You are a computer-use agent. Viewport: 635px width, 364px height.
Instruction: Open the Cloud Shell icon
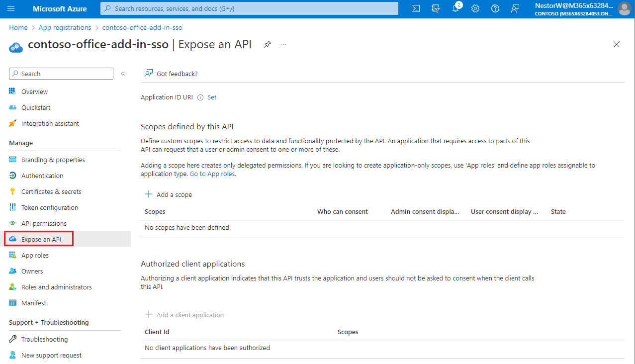[416, 8]
